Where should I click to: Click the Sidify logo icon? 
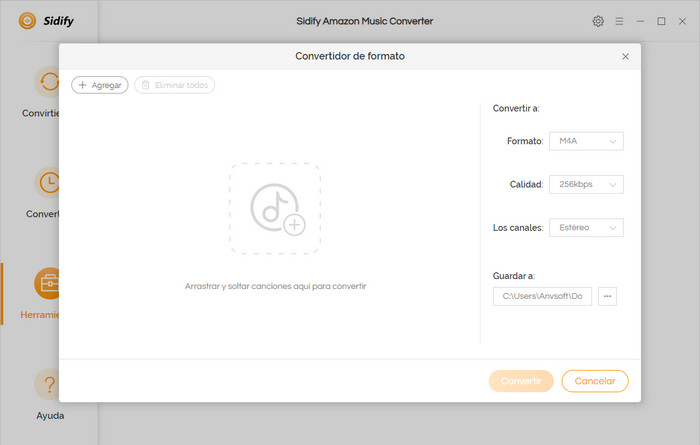(27, 21)
